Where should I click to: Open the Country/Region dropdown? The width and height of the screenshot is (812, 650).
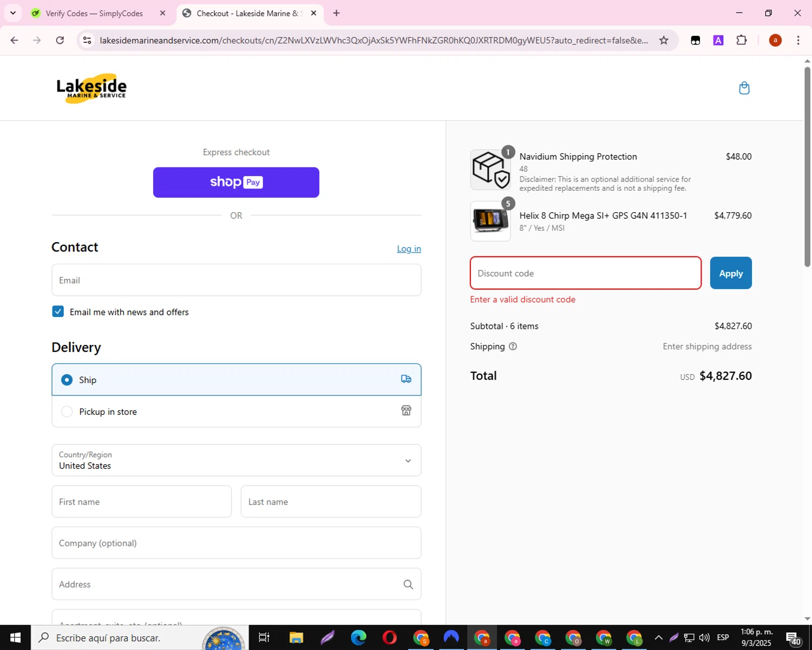pos(237,460)
